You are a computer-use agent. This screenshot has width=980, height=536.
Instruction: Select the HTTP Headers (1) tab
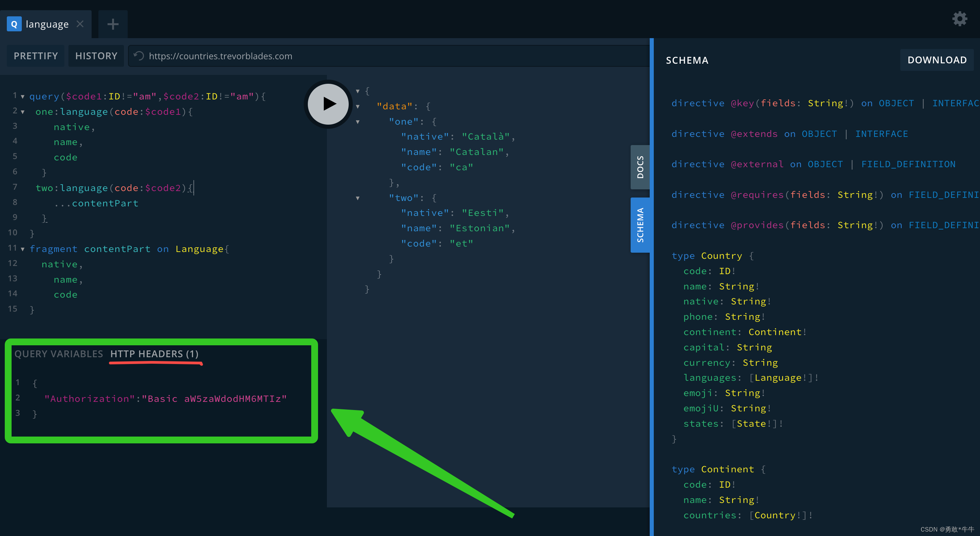click(x=154, y=354)
